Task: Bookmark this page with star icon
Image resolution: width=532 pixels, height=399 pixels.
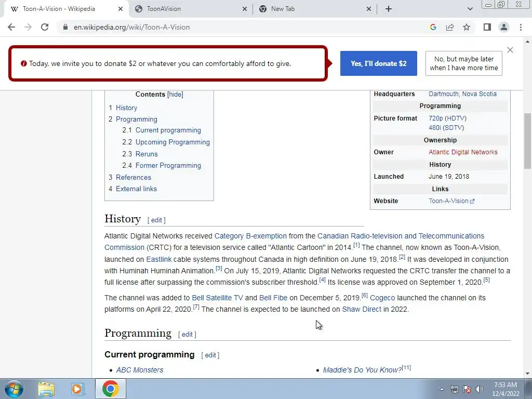Action: 467,27
